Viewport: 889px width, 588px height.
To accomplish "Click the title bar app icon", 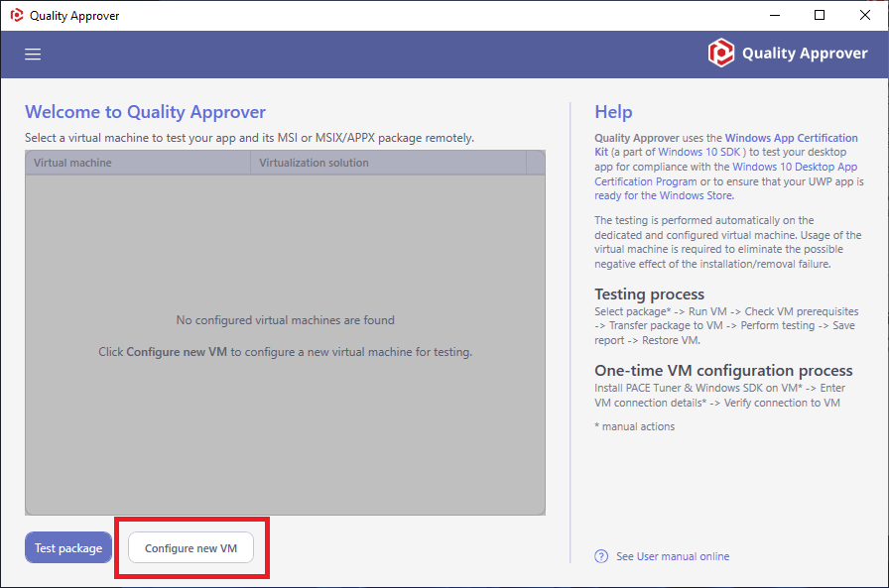I will tap(17, 15).
